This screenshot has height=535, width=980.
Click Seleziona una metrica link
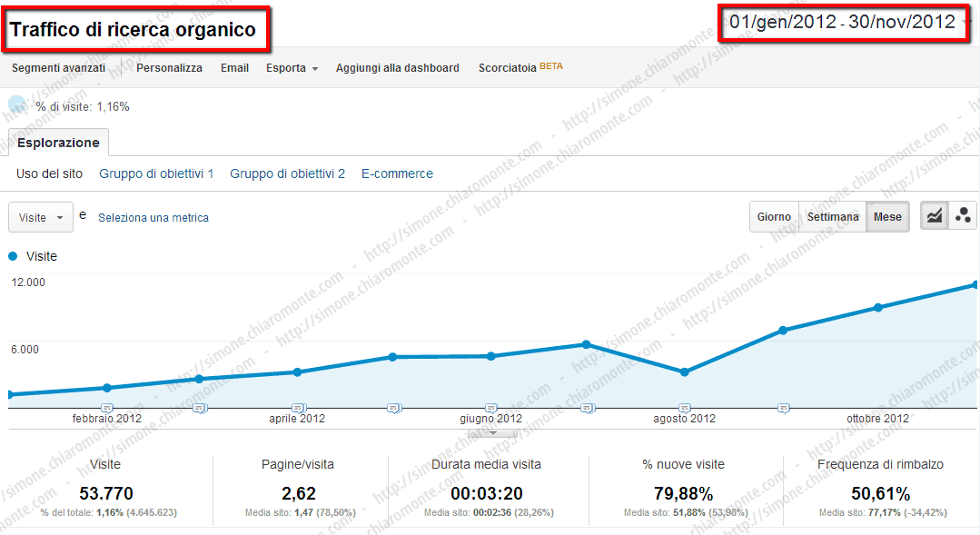[x=153, y=217]
